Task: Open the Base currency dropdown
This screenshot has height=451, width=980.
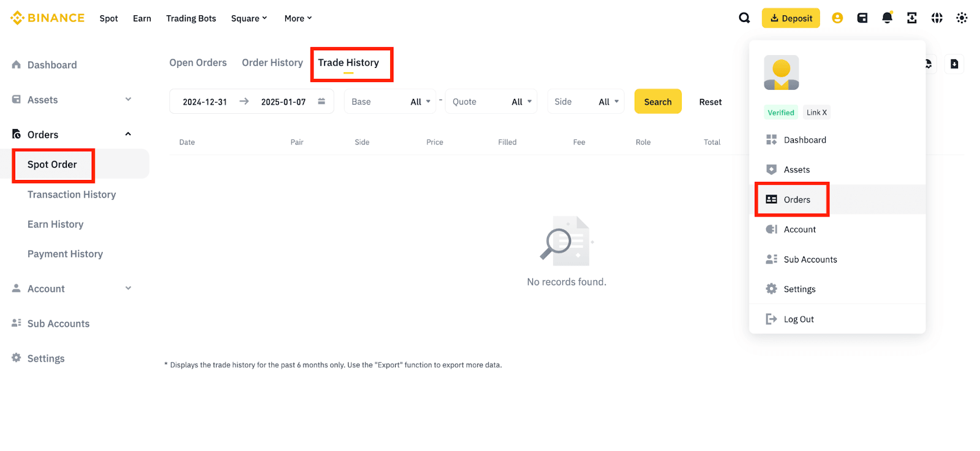Action: (390, 102)
